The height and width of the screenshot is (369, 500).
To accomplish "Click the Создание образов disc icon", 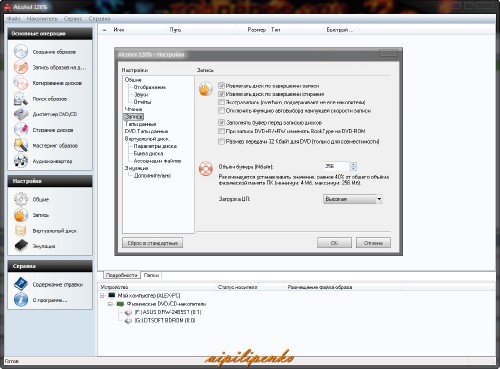I will coord(21,52).
